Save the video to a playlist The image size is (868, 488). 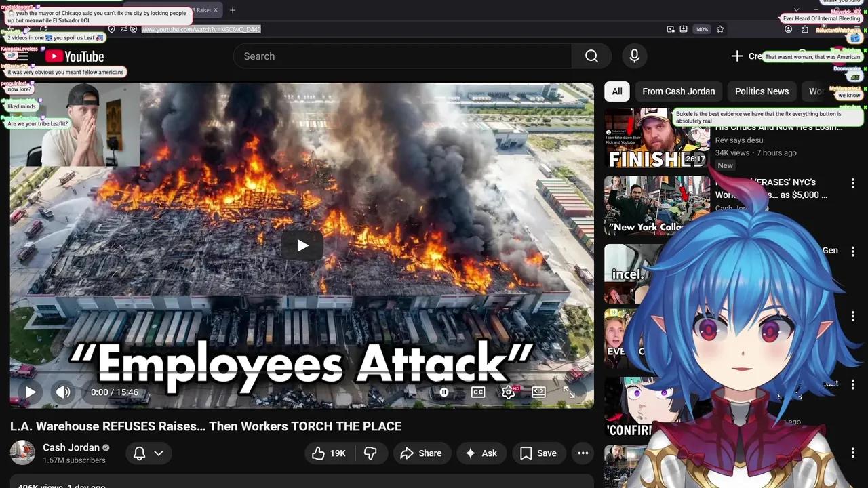[x=538, y=453]
